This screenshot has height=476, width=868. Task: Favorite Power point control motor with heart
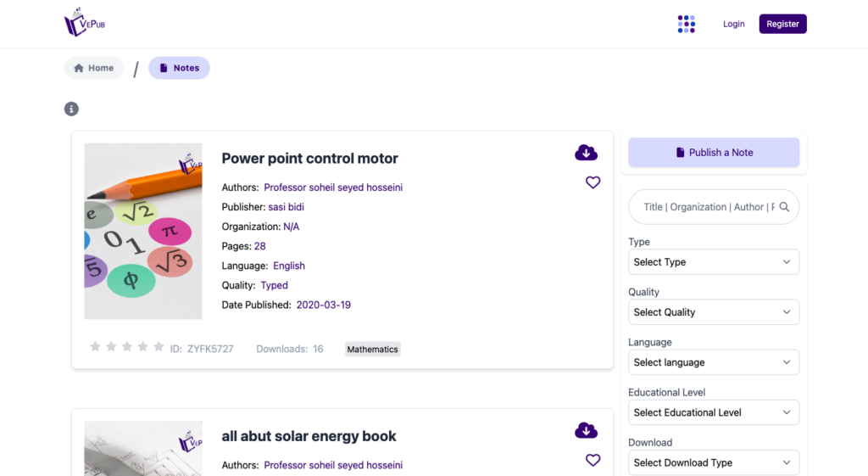tap(593, 182)
